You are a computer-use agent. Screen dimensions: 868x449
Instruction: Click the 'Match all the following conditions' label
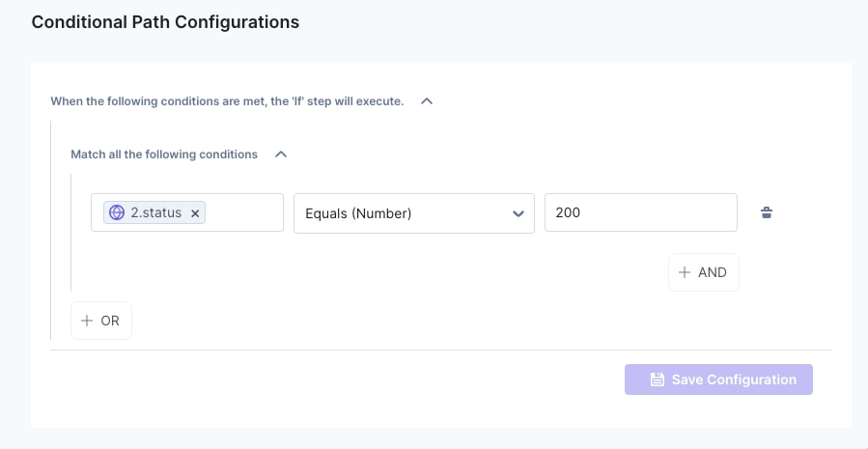tap(164, 154)
